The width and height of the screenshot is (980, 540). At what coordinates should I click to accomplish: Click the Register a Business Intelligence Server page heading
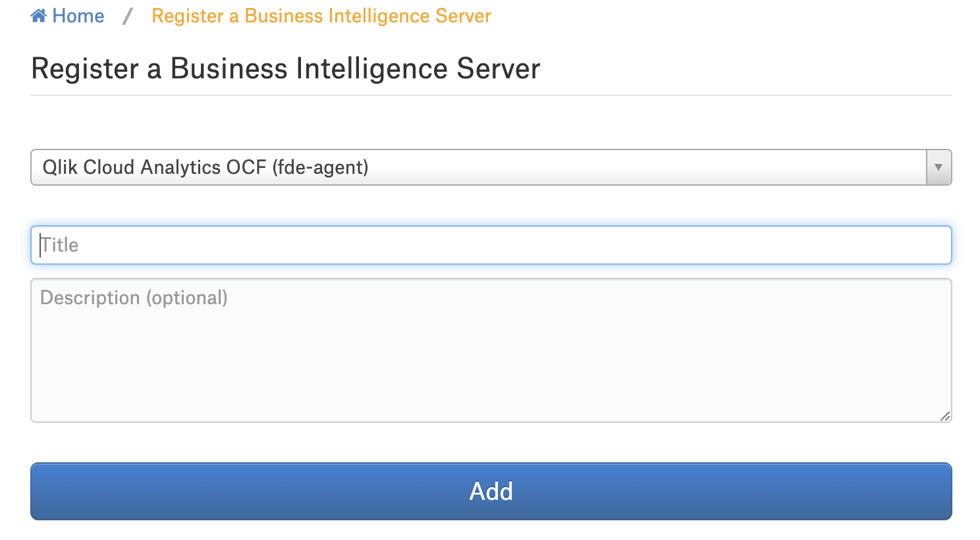point(286,68)
